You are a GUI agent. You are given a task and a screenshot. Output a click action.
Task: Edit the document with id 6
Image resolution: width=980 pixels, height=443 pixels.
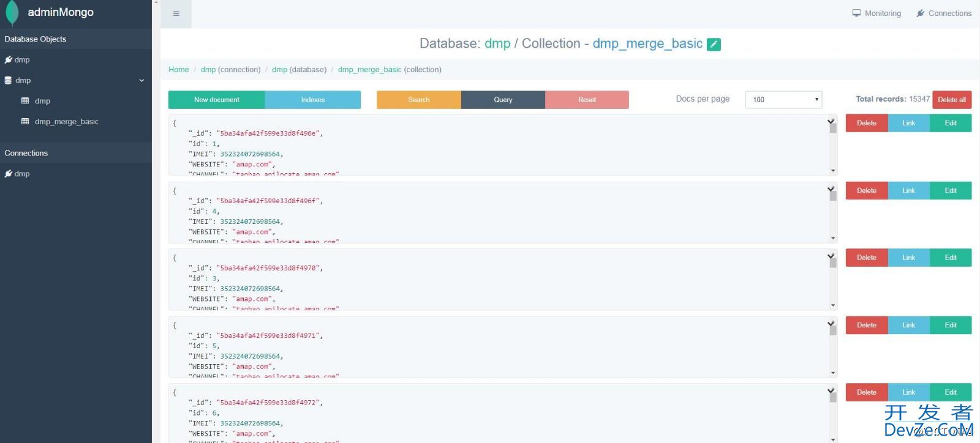[951, 392]
